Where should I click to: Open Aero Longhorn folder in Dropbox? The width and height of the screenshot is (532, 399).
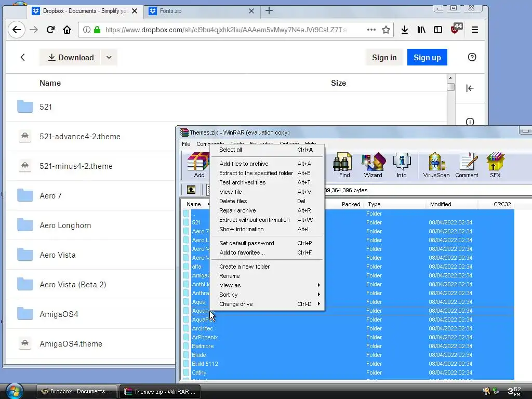click(x=65, y=225)
